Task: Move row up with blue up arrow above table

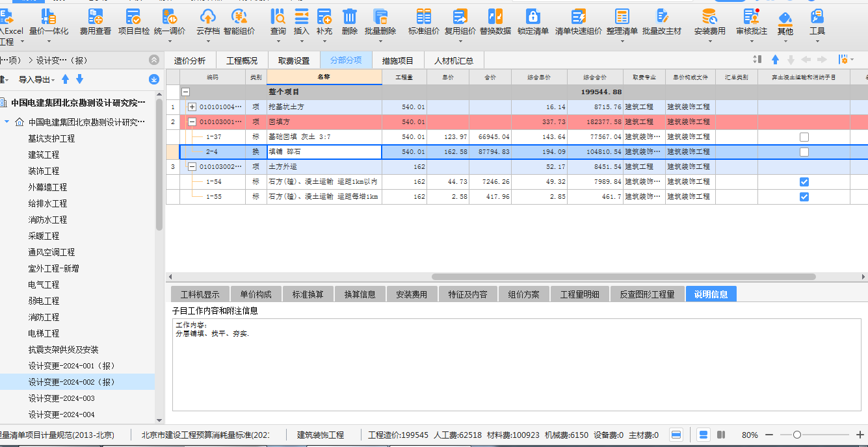Action: click(x=775, y=60)
